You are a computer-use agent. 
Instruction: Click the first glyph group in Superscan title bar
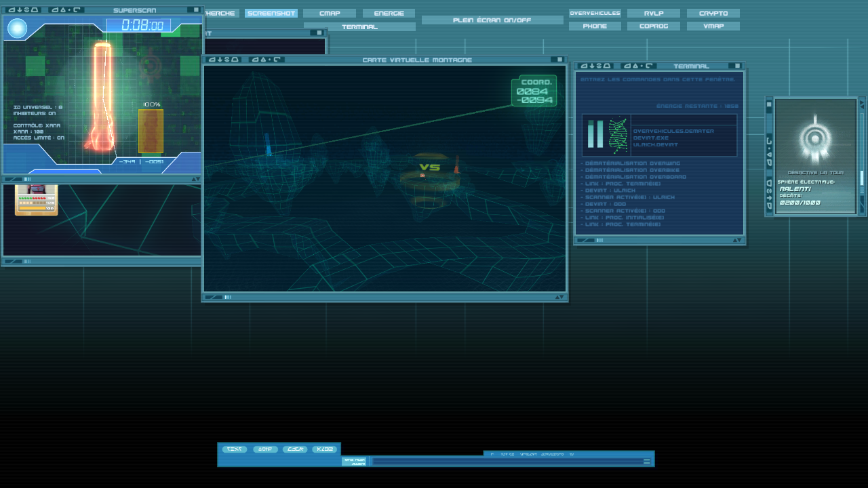coord(22,10)
